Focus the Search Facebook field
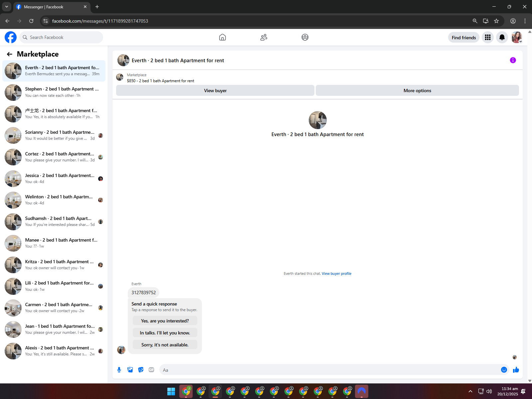This screenshot has height=399, width=532. [61, 37]
